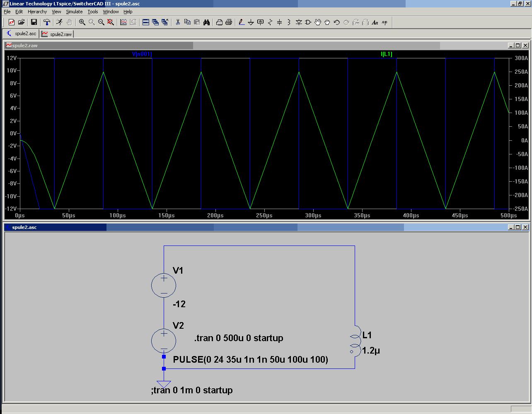Open the Hierarchy menu

tap(37, 12)
